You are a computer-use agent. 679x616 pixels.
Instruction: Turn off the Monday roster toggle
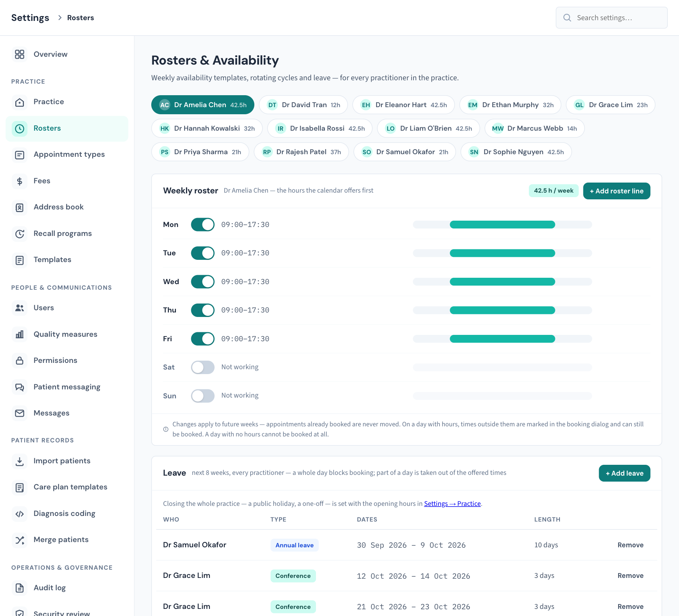203,225
